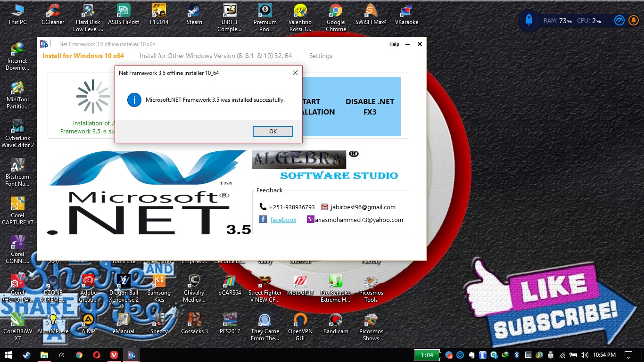This screenshot has height=362, width=644.
Task: Select Internet Download Manager desktop icon
Action: 17,57
